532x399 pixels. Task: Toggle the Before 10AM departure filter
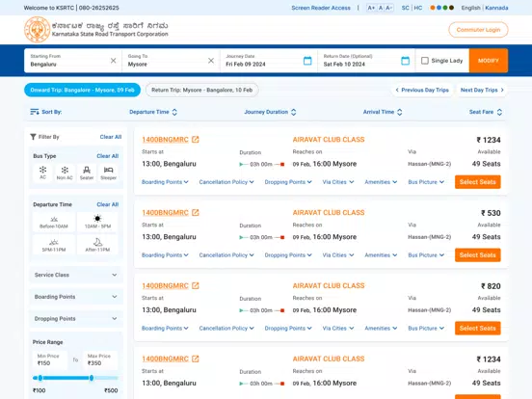[54, 222]
